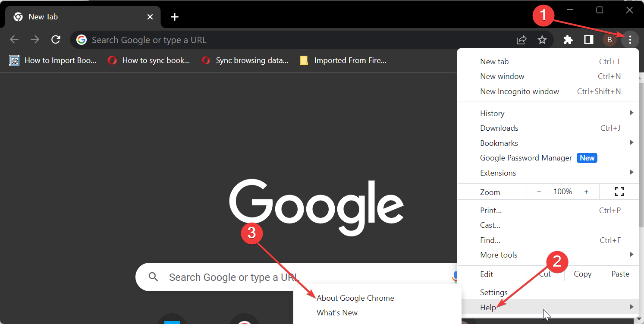Viewport: 644px width, 324px height.
Task: Click the Copy edit button
Action: 582,274
